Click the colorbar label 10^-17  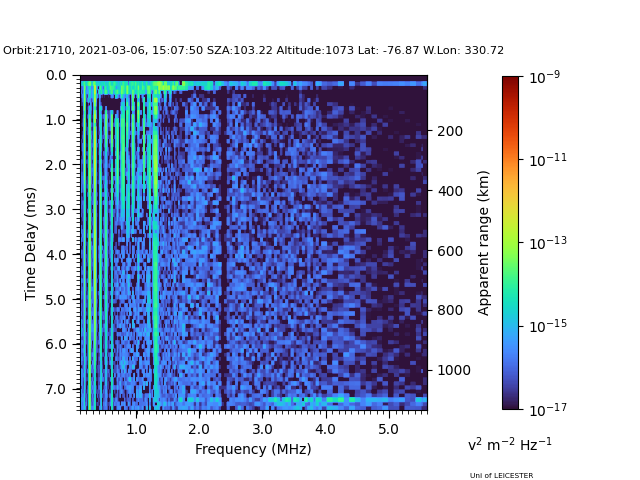(x=548, y=409)
